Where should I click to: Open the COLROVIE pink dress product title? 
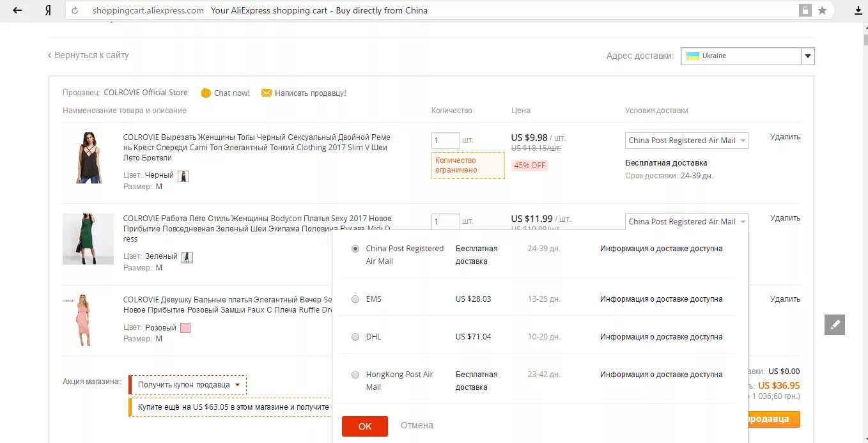tap(228, 304)
